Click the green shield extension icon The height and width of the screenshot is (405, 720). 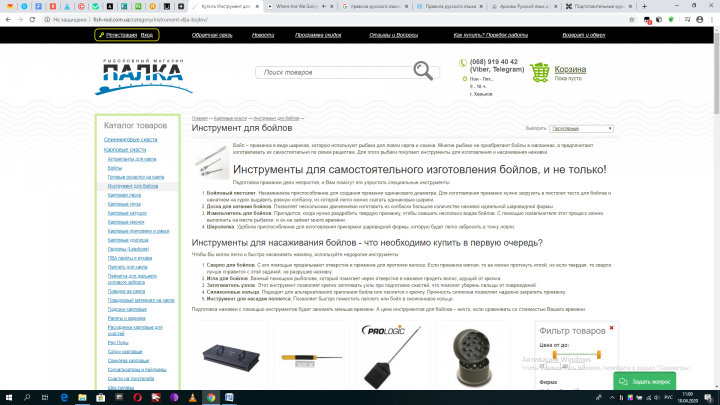(671, 20)
